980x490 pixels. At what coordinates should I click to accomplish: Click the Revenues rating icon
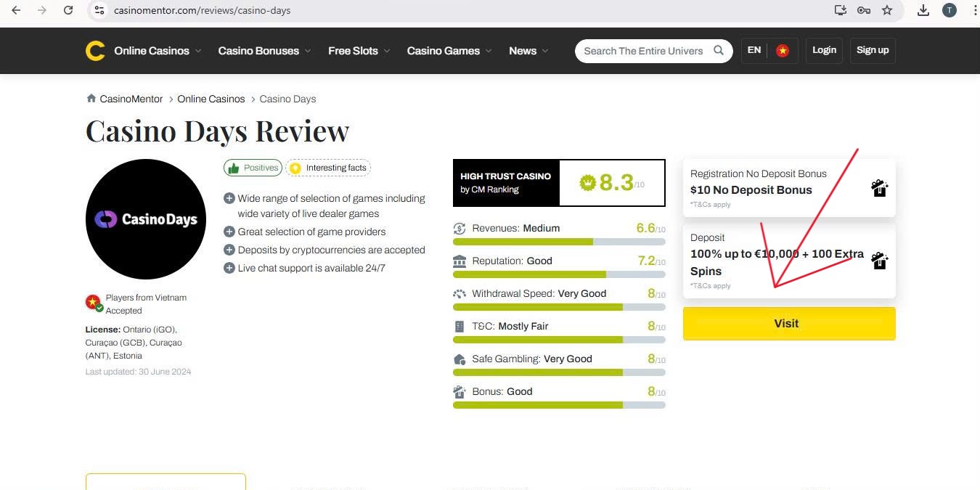(x=460, y=228)
